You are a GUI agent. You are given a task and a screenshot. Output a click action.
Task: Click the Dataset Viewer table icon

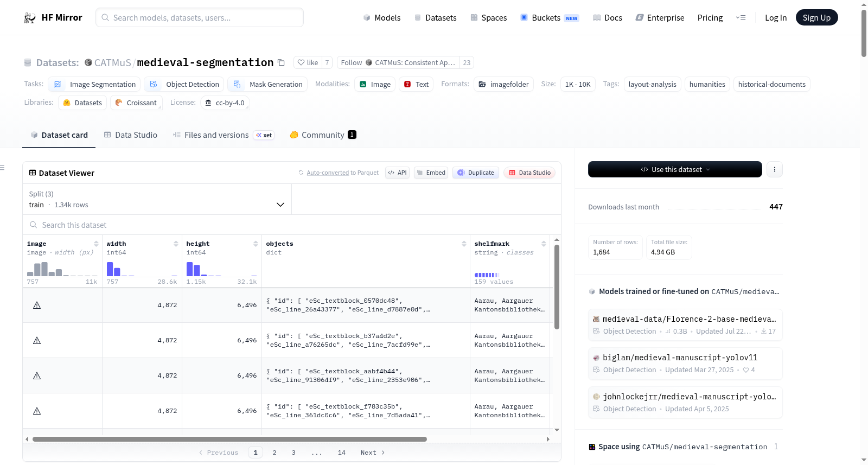click(33, 173)
